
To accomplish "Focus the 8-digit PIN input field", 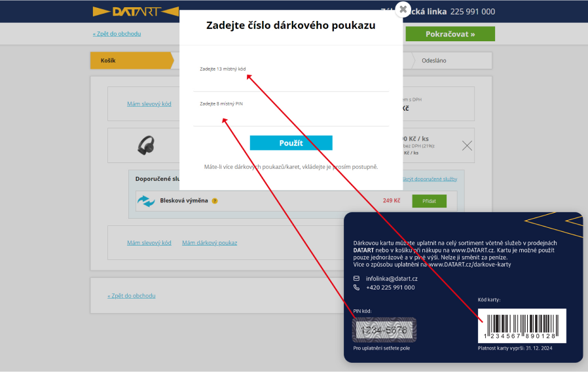I will point(291,117).
